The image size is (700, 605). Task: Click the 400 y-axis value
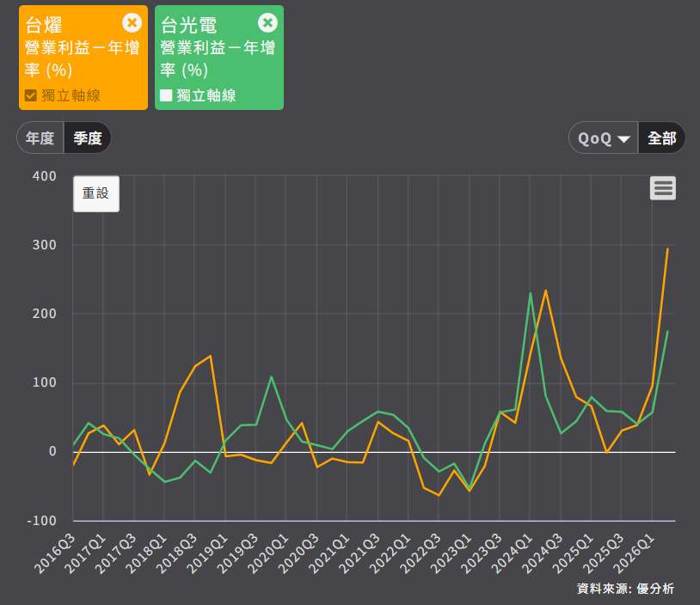pos(44,176)
